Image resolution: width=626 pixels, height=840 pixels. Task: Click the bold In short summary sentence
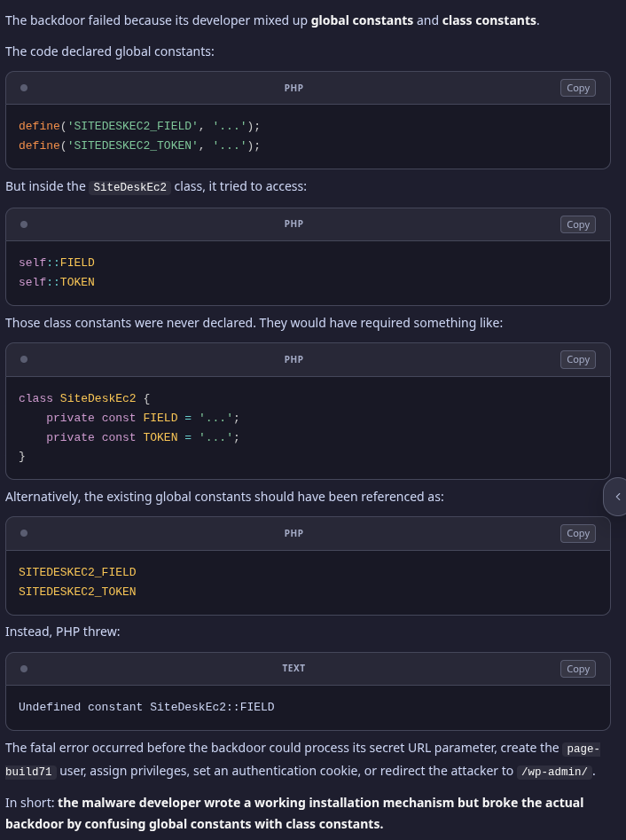click(294, 813)
